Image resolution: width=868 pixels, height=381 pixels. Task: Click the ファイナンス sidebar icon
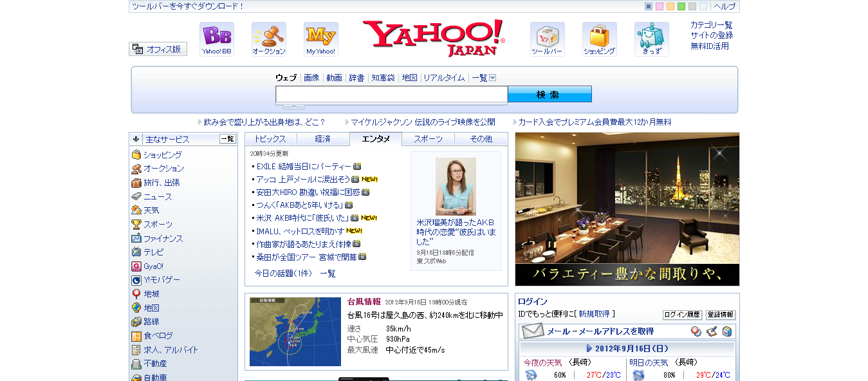point(136,238)
